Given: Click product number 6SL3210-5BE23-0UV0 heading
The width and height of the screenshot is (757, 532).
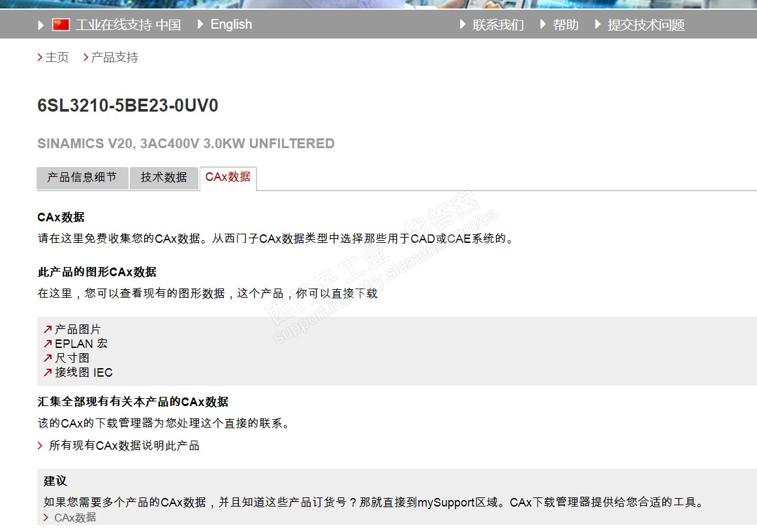Looking at the screenshot, I should coord(127,105).
